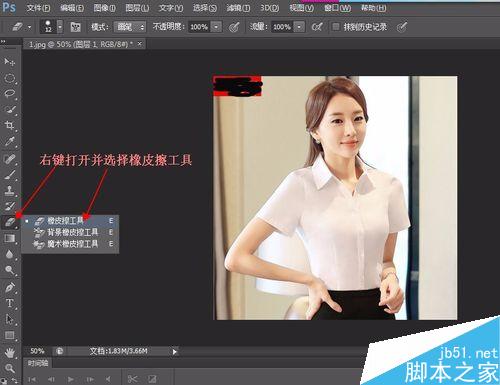Viewport: 500px width, 385px height.
Task: Click the status bar icon beside the 50% zoom
Action: click(x=60, y=351)
